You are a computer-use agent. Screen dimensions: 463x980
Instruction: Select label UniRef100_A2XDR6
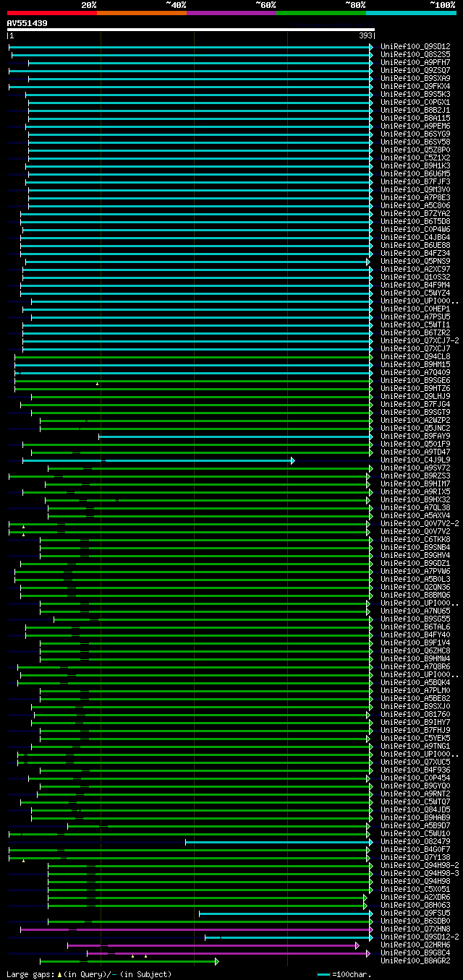[415, 898]
